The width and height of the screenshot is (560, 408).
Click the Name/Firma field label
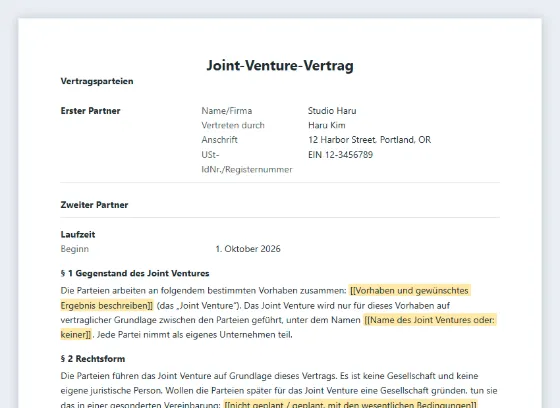pos(227,111)
